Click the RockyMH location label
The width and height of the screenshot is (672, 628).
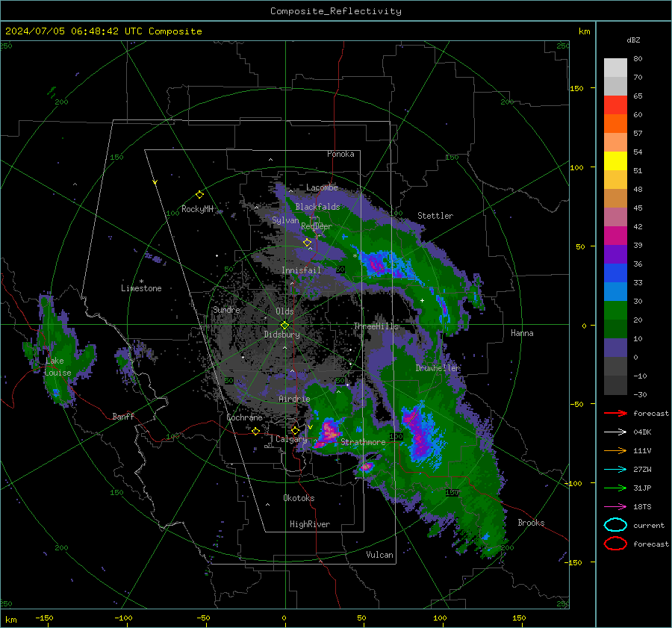click(x=197, y=209)
